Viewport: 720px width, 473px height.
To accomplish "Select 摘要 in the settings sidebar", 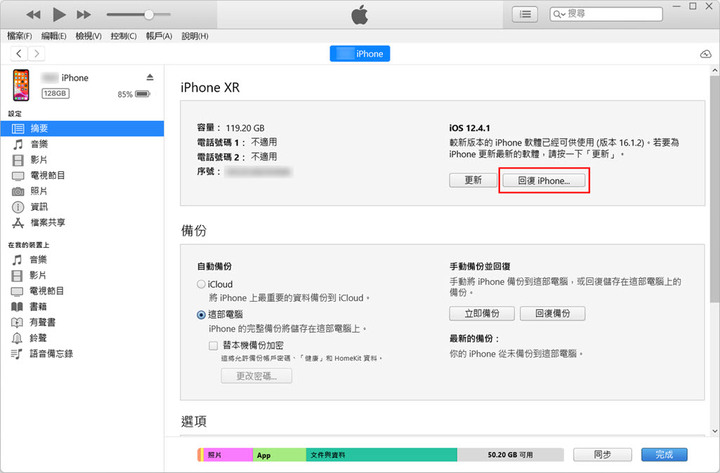I will click(82, 129).
